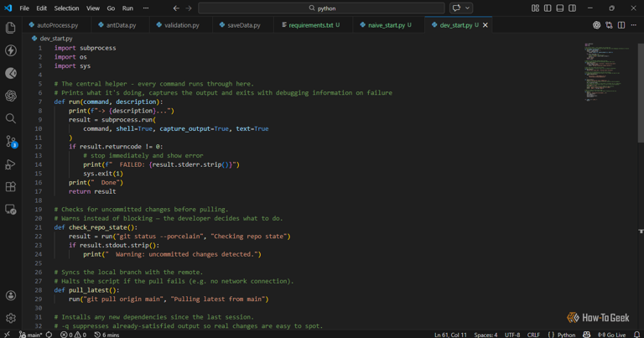Expand the Copilot chat dropdown arrow
This screenshot has width=644, height=338.
[x=468, y=8]
